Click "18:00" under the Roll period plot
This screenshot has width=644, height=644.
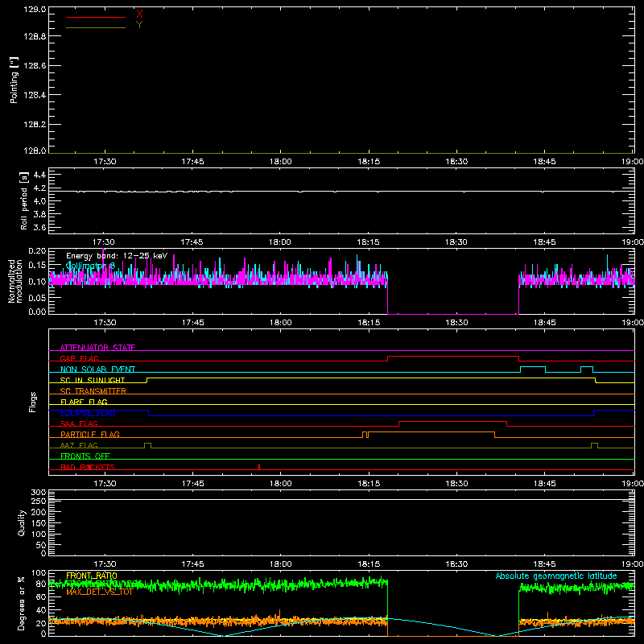click(x=280, y=242)
